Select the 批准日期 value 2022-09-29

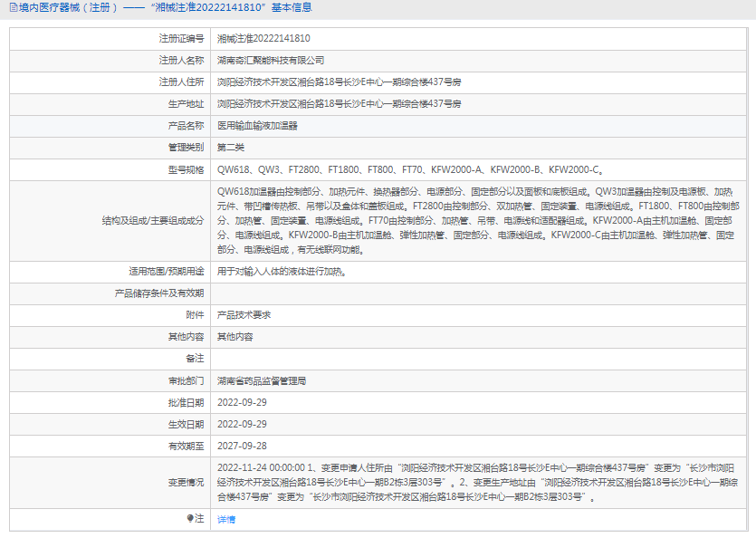[x=242, y=402]
